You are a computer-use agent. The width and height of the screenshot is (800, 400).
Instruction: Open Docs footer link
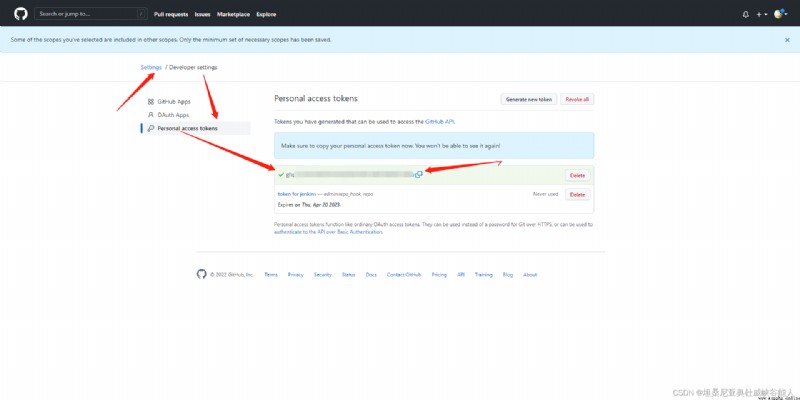371,274
